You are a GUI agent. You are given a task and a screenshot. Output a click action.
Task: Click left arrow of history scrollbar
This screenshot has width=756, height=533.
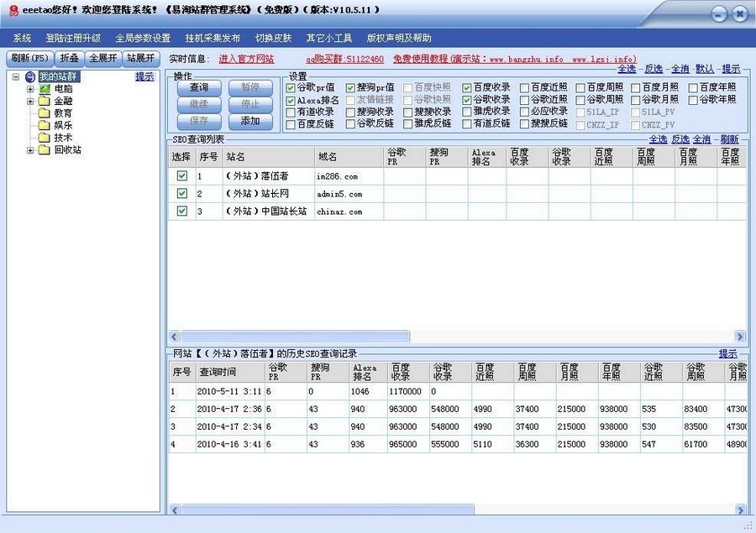(175, 509)
